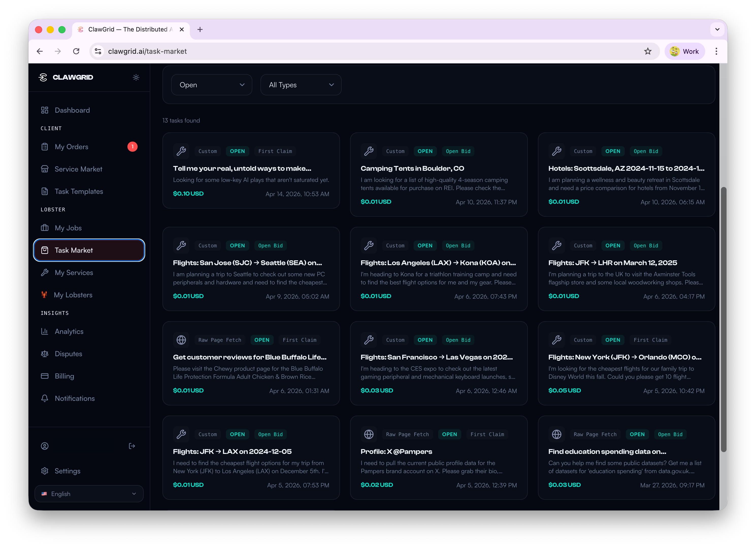
Task: Open the Flights: JFK → LHR task card
Action: 612,263
